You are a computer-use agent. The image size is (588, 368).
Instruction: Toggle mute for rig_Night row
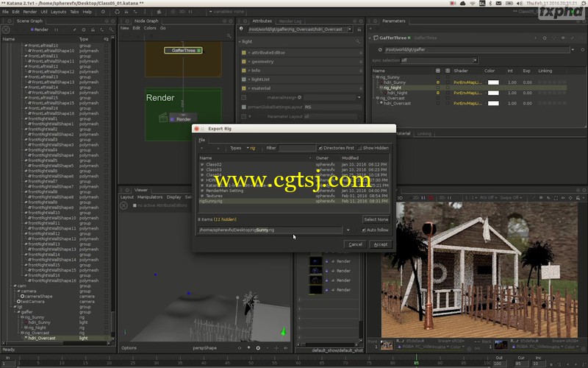point(437,88)
